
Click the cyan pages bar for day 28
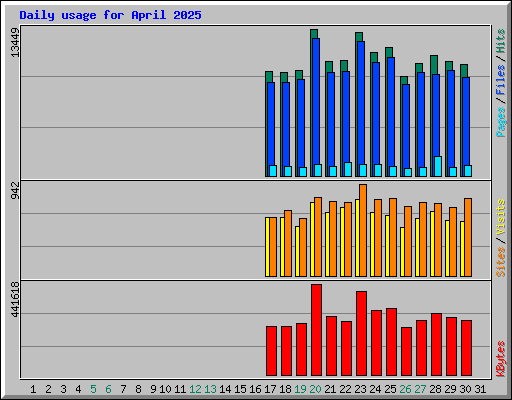[438, 166]
